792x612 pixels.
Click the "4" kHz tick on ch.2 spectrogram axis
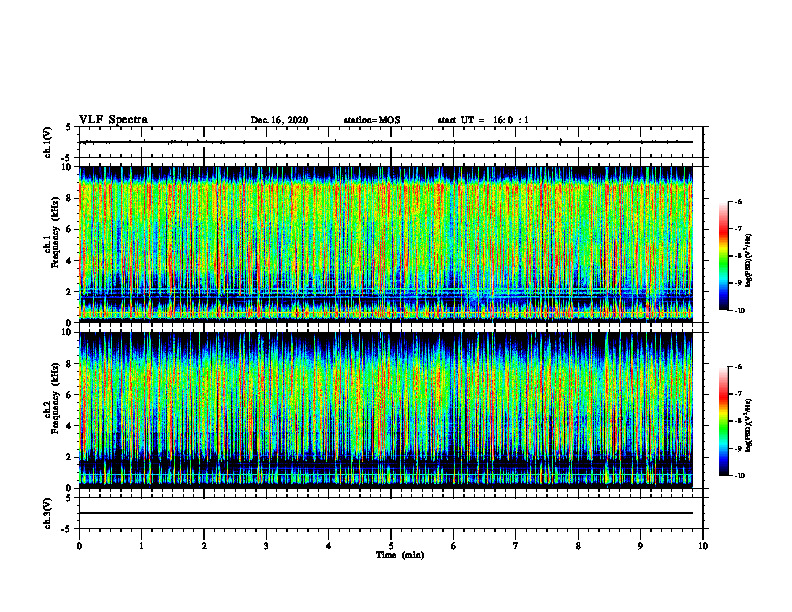[x=70, y=426]
